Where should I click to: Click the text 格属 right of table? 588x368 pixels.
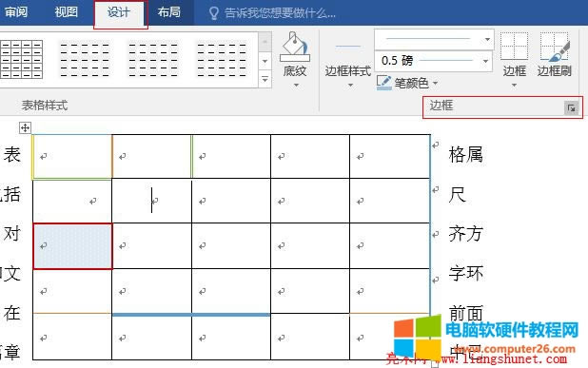pyautogui.click(x=466, y=154)
